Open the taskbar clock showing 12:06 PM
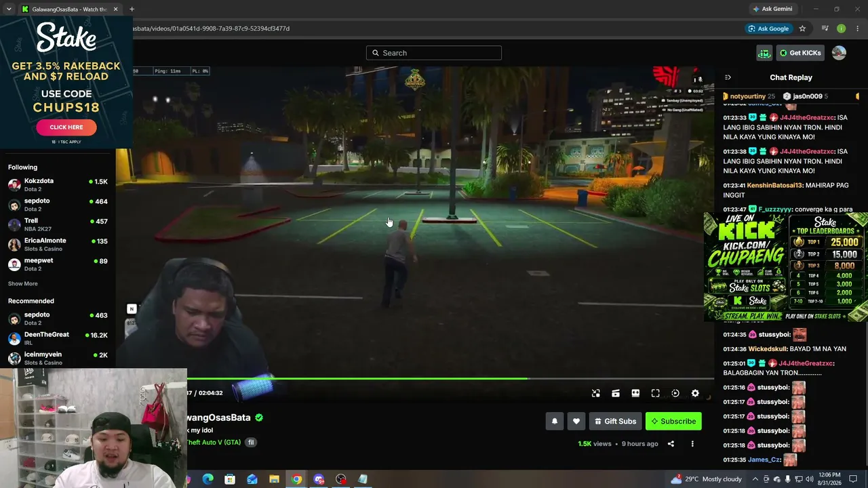This screenshot has height=488, width=868. point(829,479)
